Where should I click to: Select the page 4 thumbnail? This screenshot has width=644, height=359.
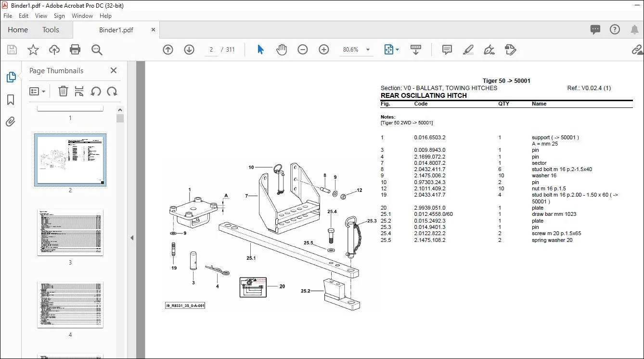[70, 305]
